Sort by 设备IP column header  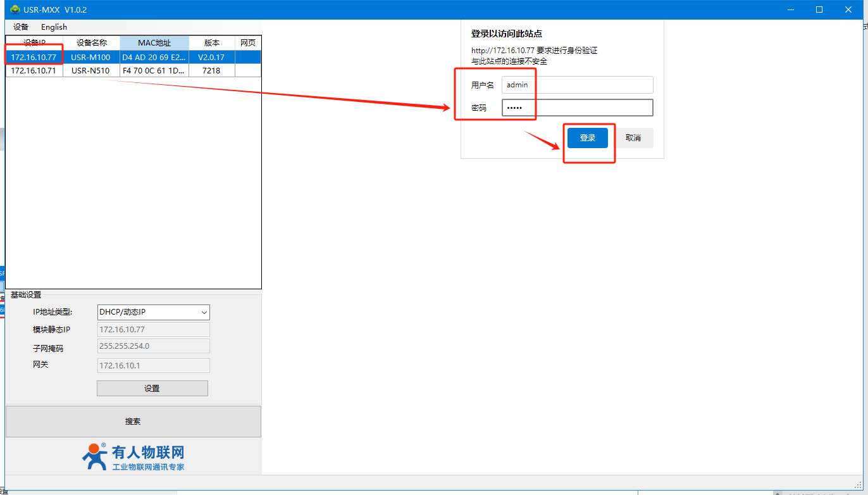[34, 43]
